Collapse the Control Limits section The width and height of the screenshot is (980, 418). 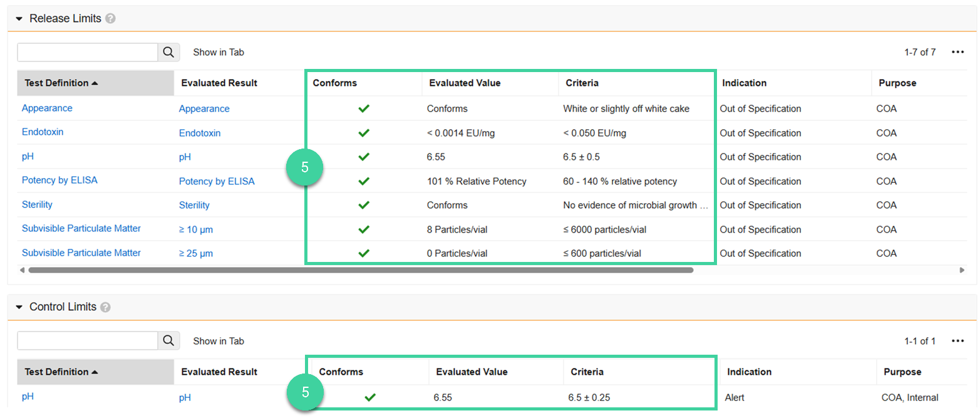(x=19, y=307)
